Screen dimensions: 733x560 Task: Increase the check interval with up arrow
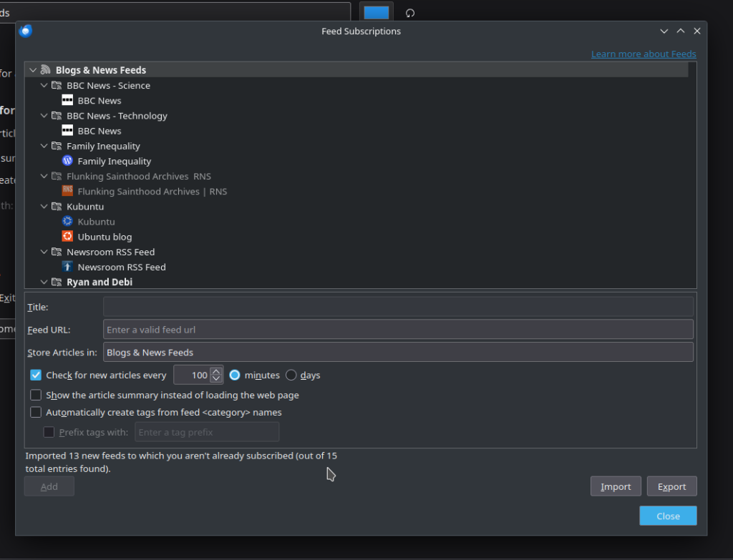(x=216, y=370)
